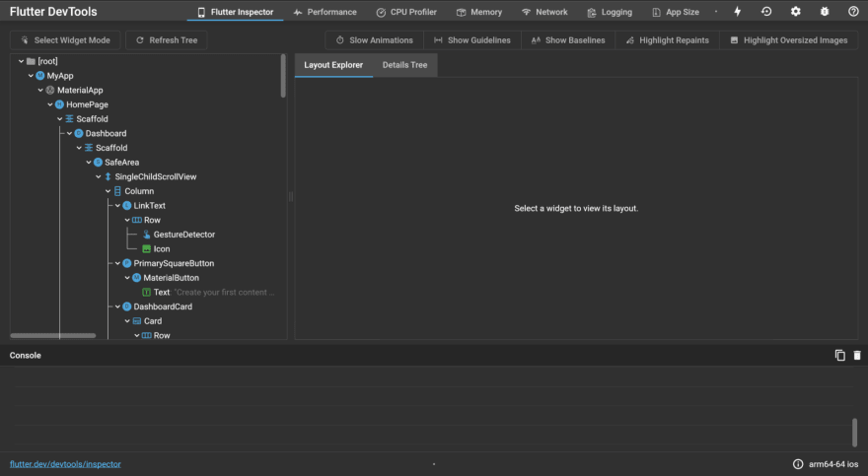This screenshot has height=476, width=868.
Task: Click the green Icon widget image icon
Action: (147, 248)
